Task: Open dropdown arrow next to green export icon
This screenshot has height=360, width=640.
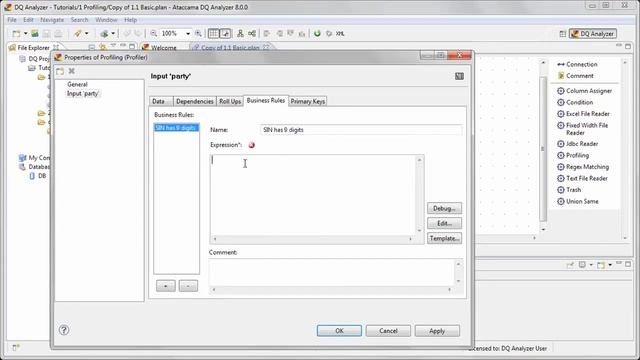Action: tap(113, 33)
